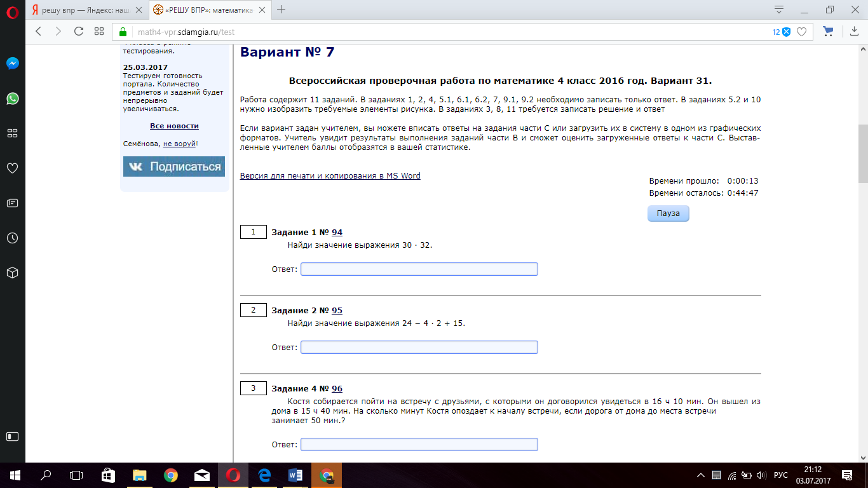This screenshot has width=868, height=488.
Task: Open Speed Dial grid in sidebar
Action: point(12,133)
